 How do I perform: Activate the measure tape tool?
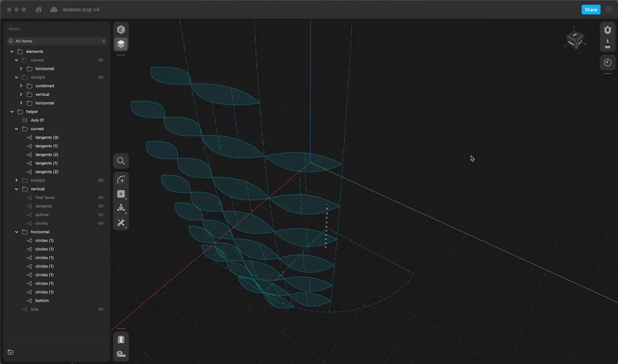pyautogui.click(x=121, y=354)
